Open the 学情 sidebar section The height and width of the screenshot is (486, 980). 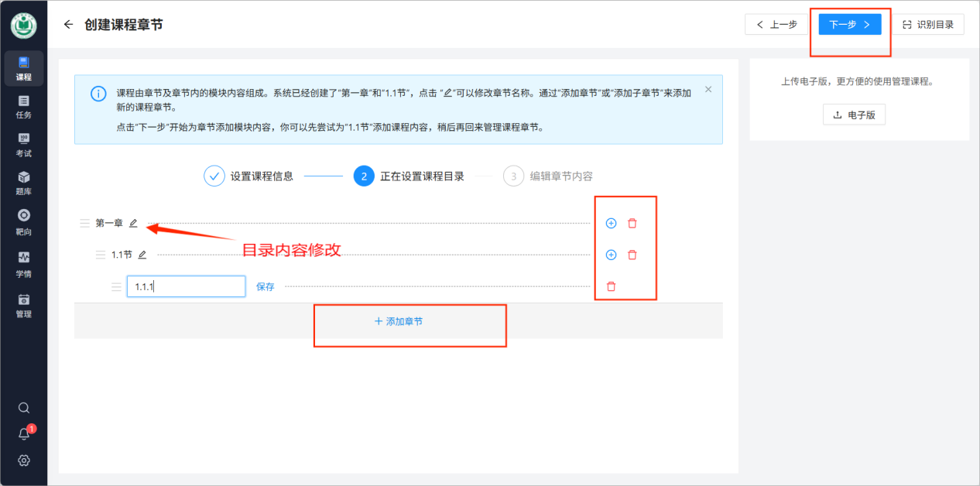(23, 264)
